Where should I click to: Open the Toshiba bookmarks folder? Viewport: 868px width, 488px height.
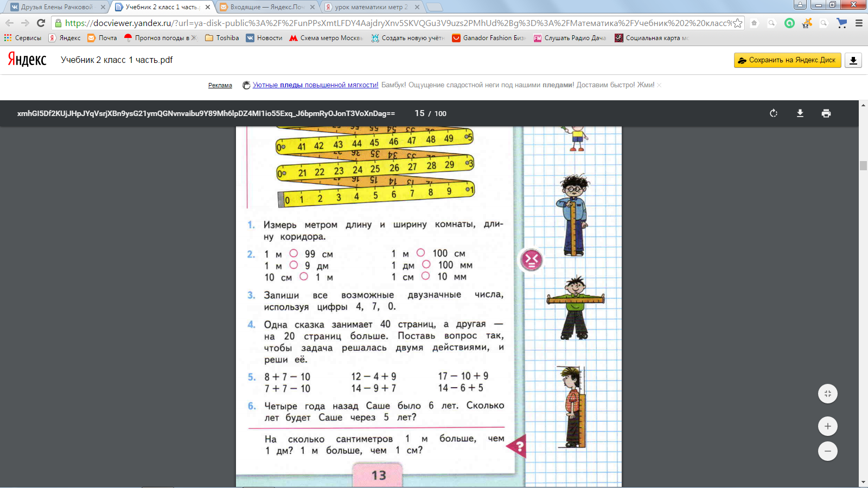(x=222, y=38)
